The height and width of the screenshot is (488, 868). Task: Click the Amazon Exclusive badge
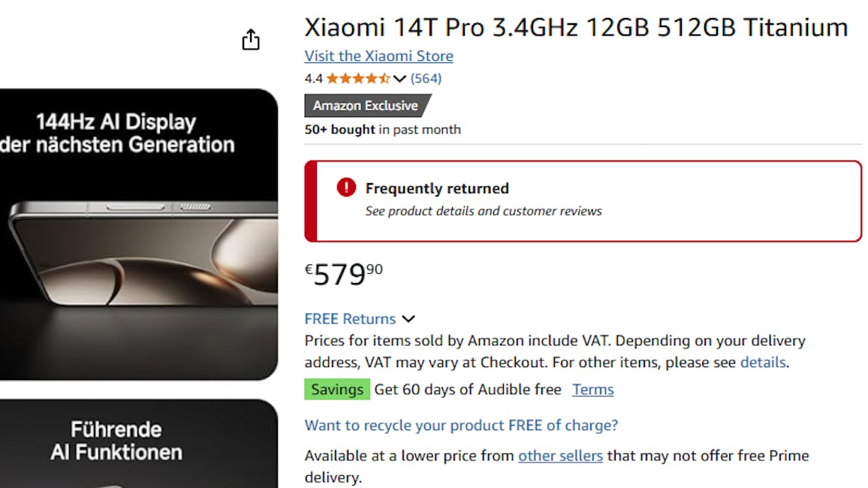(366, 106)
